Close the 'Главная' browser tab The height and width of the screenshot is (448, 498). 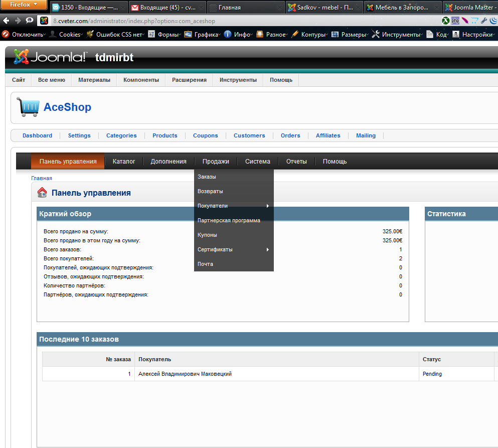pyautogui.click(x=280, y=8)
